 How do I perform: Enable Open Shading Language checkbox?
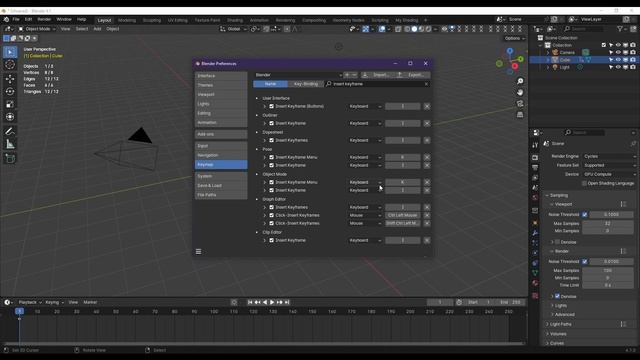pyautogui.click(x=584, y=184)
